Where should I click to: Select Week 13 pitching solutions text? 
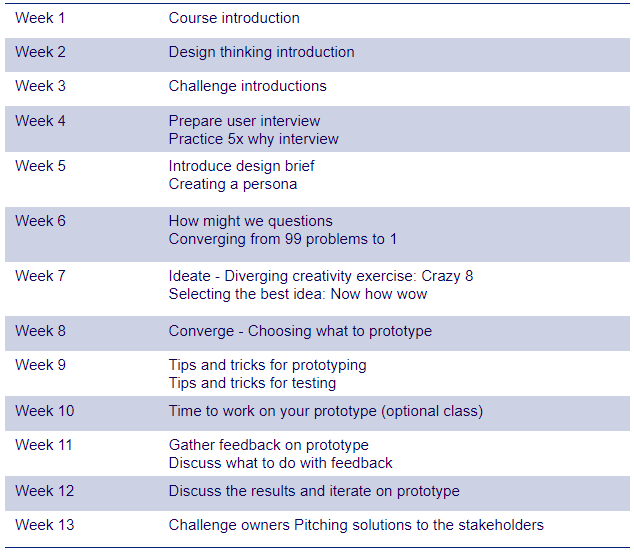[x=356, y=525]
